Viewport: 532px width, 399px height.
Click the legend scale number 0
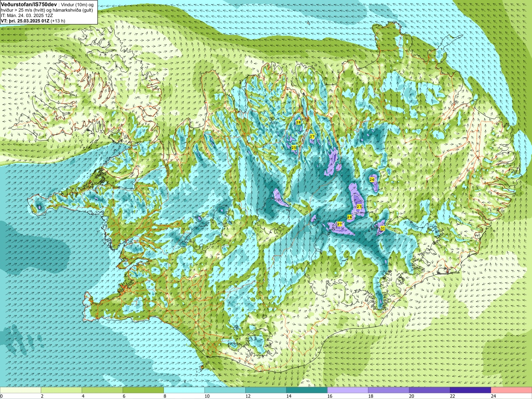pos(2,396)
